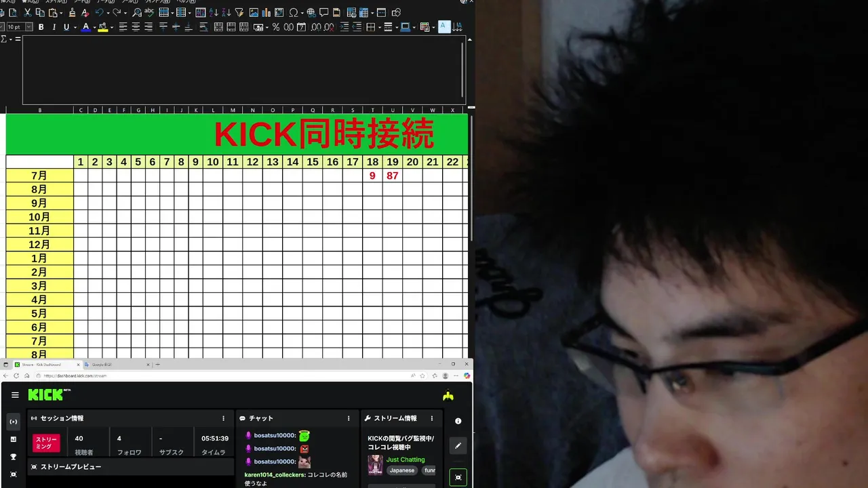Open the borders dropdown arrow
This screenshot has width=868, height=488.
(x=380, y=27)
